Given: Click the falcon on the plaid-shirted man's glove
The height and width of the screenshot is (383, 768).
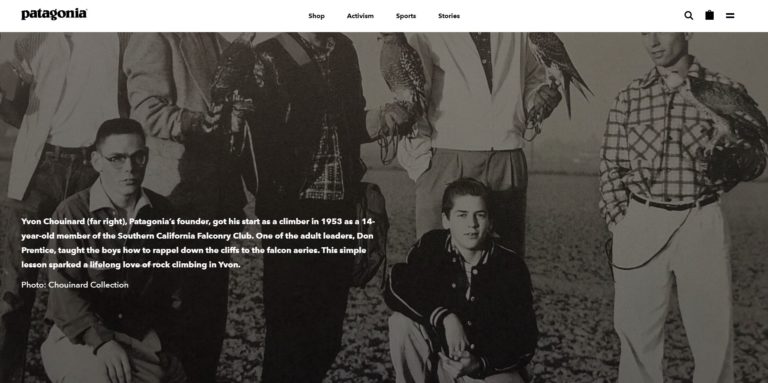Looking at the screenshot, I should tap(725, 122).
